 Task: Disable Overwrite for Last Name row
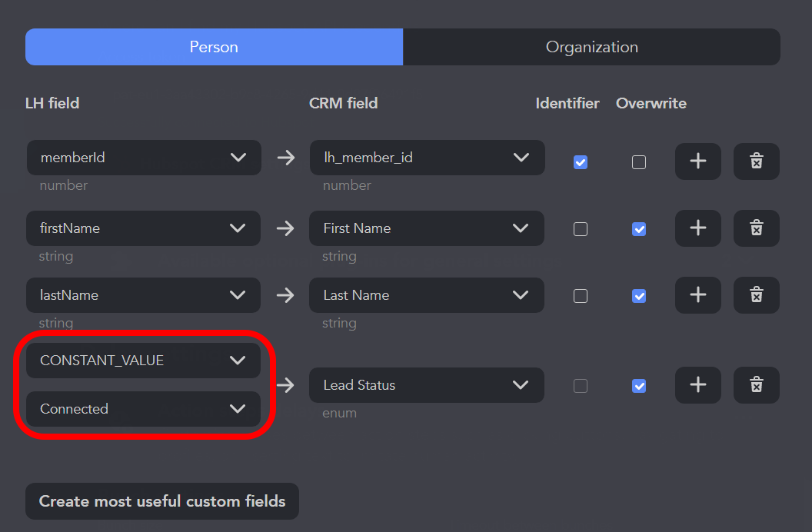click(639, 296)
